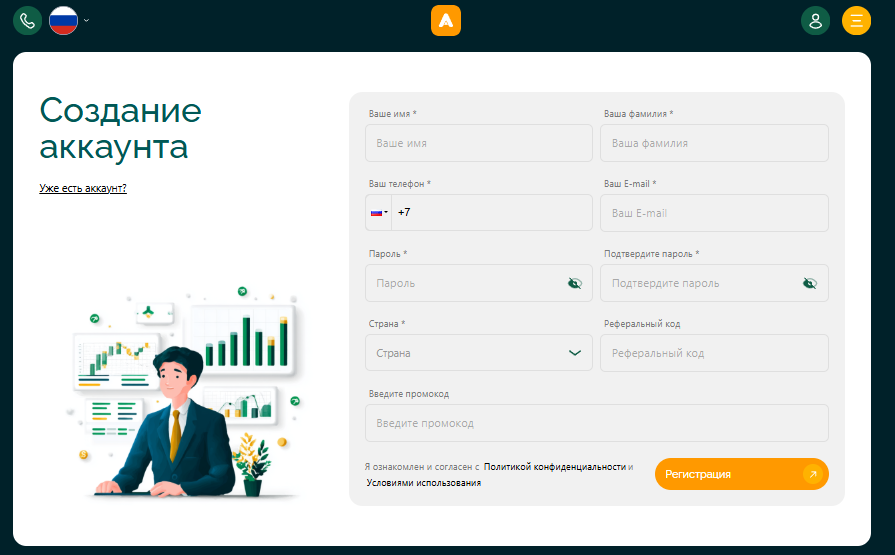Focus the 'Ваше имя' input field
The width and height of the screenshot is (895, 555).
click(x=478, y=143)
